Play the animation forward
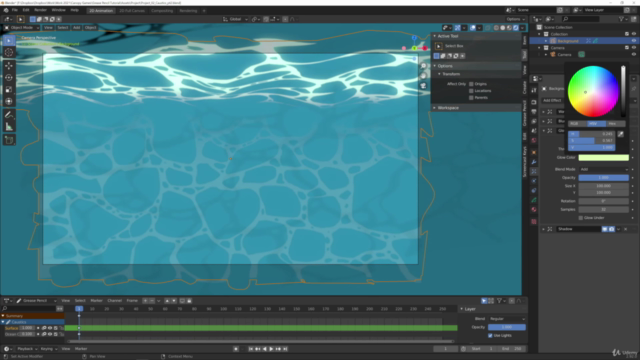The width and height of the screenshot is (640, 360). 271,349
